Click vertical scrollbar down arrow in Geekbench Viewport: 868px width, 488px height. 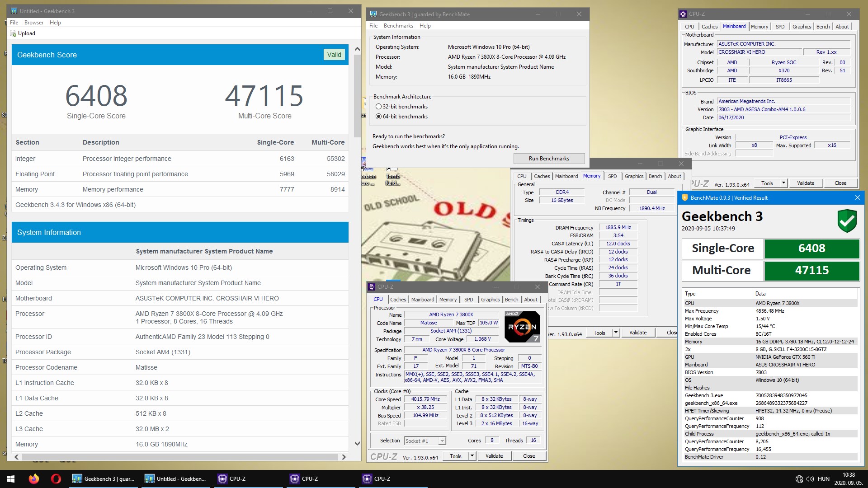[357, 444]
